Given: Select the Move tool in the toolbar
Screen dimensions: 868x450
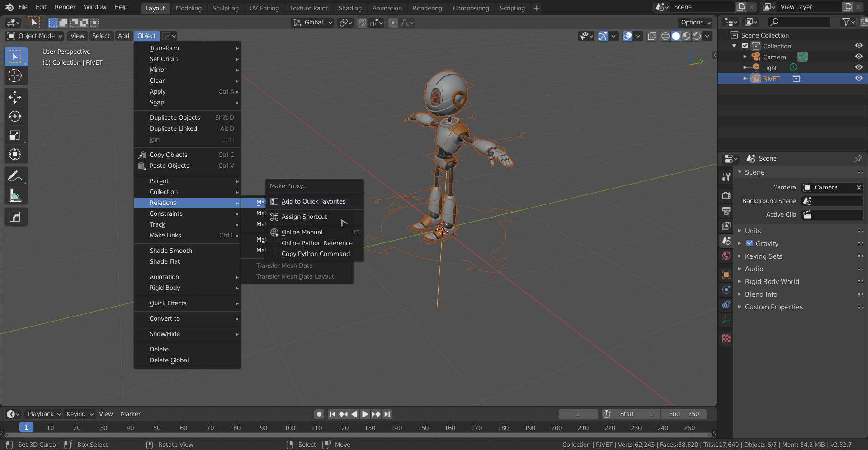Looking at the screenshot, I should point(15,97).
